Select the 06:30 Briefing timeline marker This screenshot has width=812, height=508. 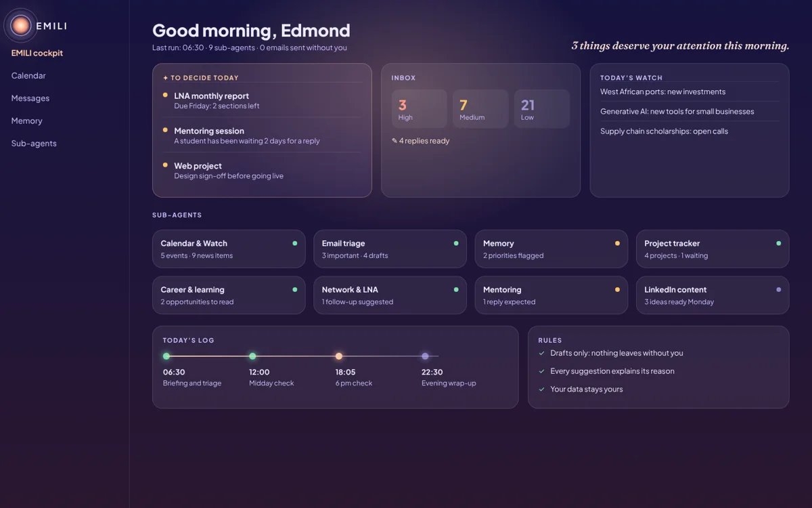[166, 356]
